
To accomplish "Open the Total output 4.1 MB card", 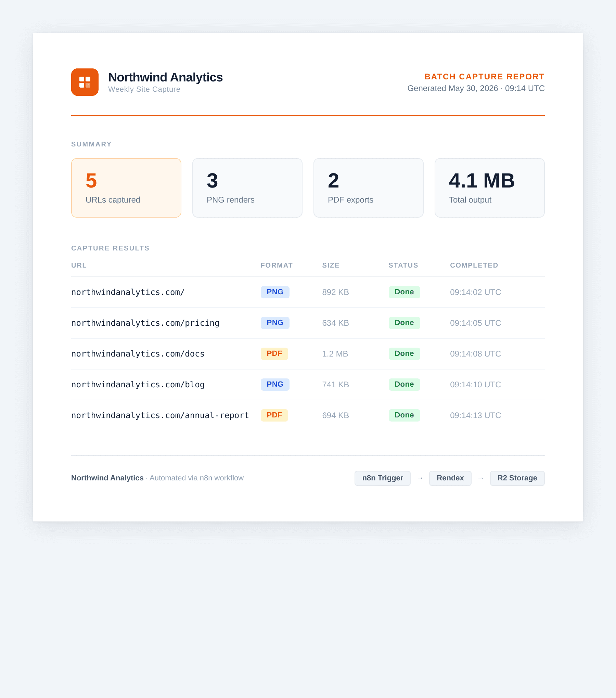I will point(490,188).
